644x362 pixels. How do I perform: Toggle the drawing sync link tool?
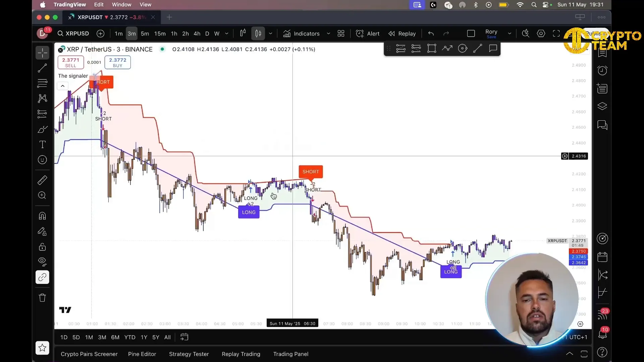pyautogui.click(x=42, y=277)
